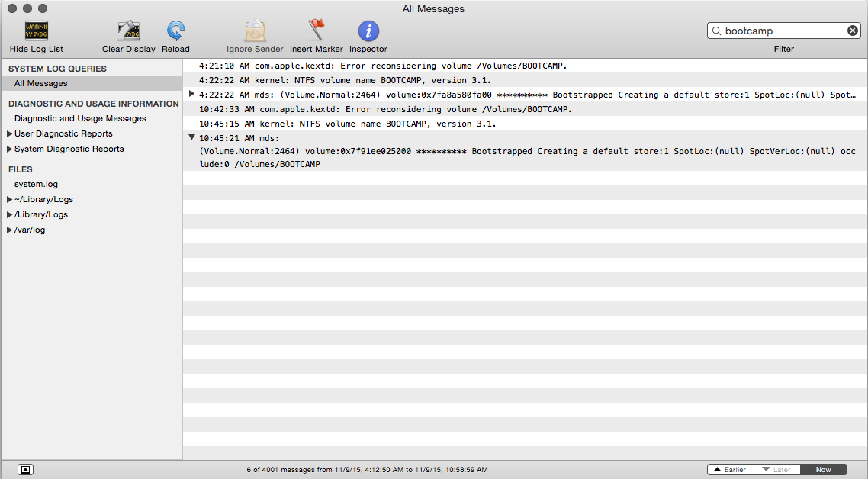Clear the bootcamp filter text
This screenshot has width=868, height=479.
coord(853,31)
